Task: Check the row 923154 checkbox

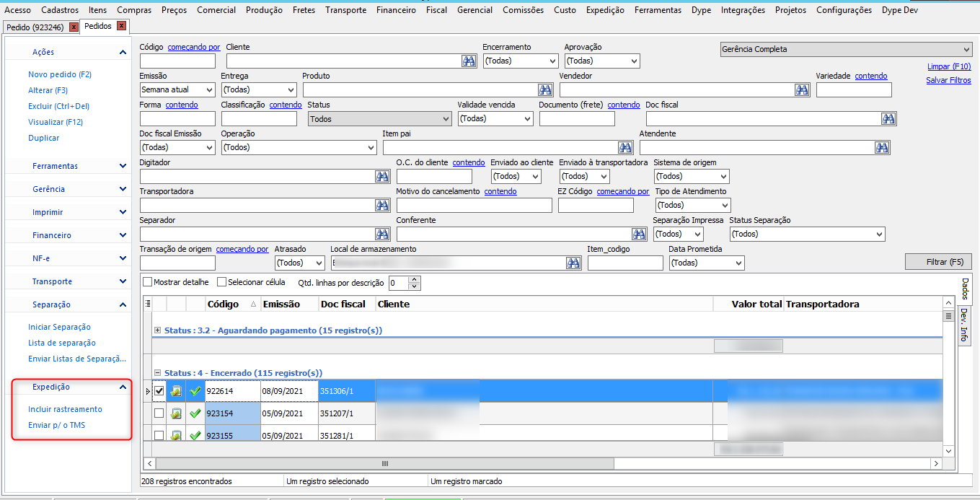Action: (159, 414)
